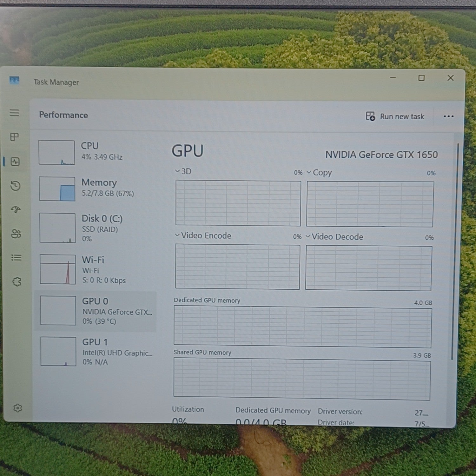Click the Dedicated GPU memory stat label below graphs
The height and width of the screenshot is (476, 476).
tap(273, 411)
